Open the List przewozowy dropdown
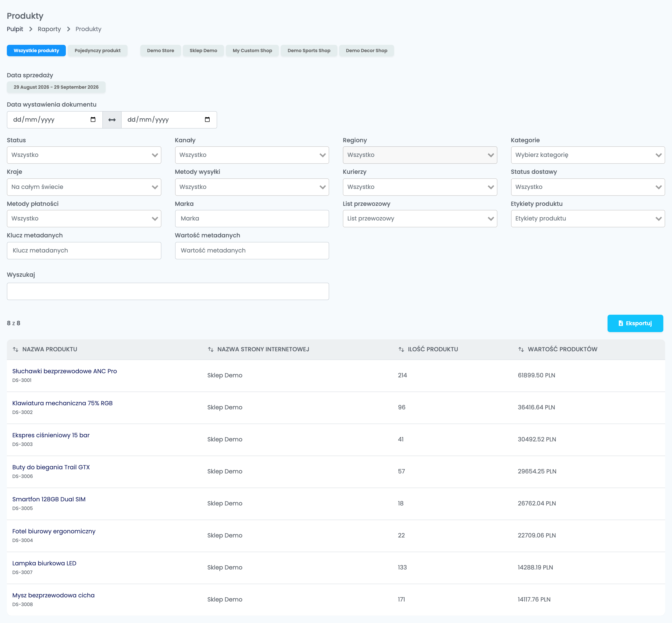 click(420, 219)
